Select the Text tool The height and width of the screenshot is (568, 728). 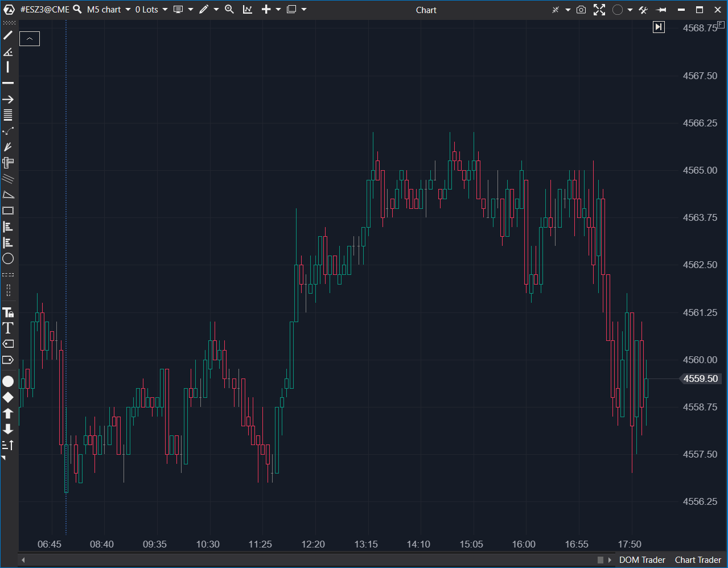pyautogui.click(x=8, y=328)
